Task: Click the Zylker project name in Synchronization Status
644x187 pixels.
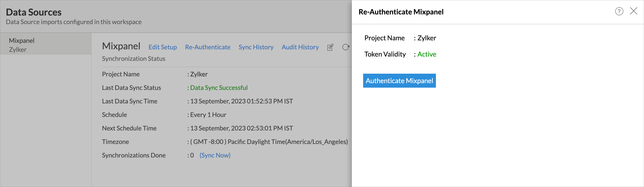Action: pyautogui.click(x=199, y=74)
